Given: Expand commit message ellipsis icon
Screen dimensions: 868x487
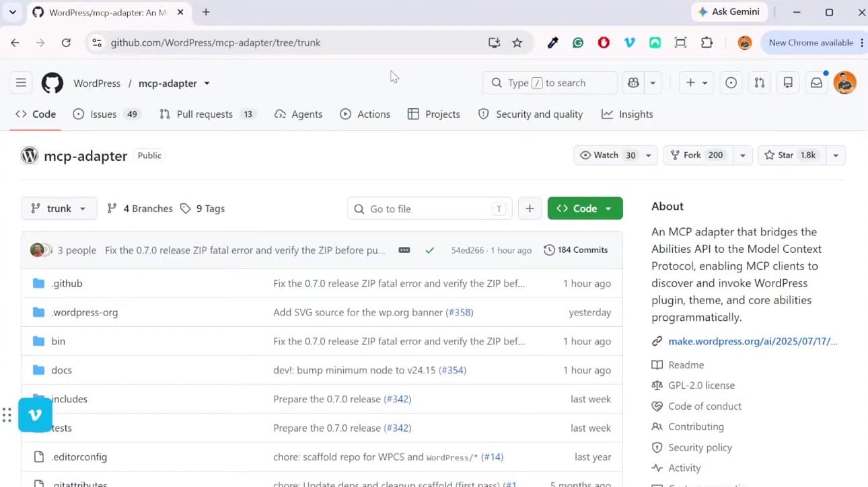Looking at the screenshot, I should click(x=404, y=250).
